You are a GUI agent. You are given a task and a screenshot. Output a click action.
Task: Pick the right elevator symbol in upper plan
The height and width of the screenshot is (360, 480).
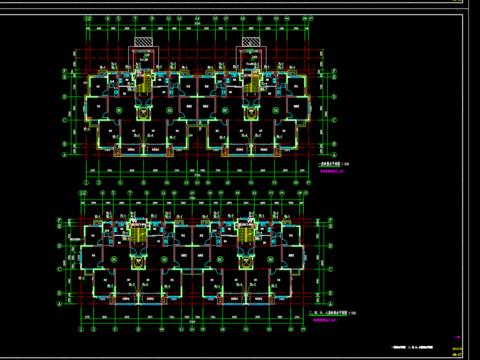(251, 113)
